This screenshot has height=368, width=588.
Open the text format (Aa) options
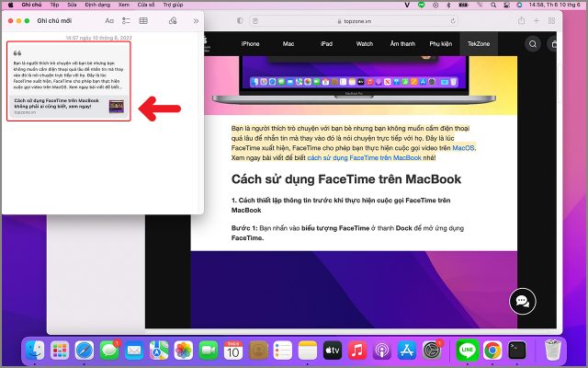pyautogui.click(x=109, y=19)
